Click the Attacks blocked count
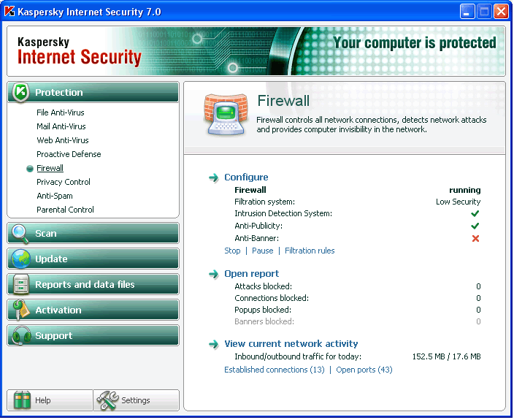 coord(478,286)
